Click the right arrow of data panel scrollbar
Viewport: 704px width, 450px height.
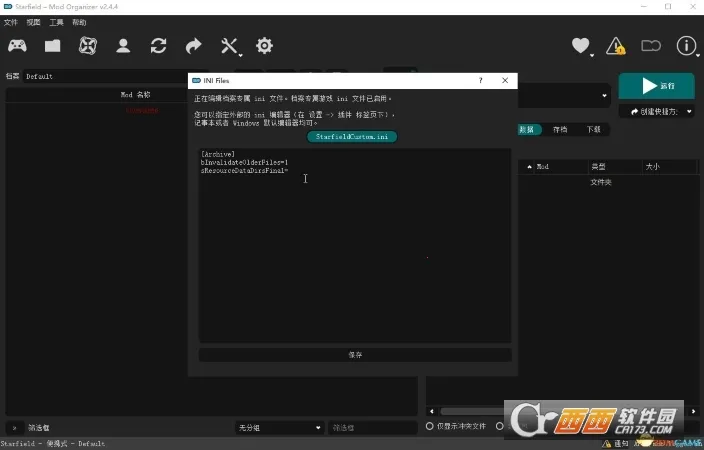[693, 411]
